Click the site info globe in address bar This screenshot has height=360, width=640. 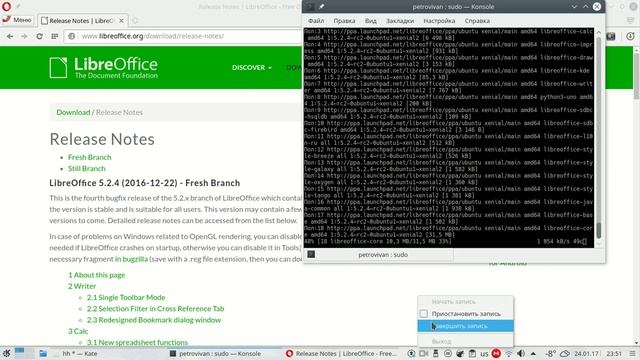point(71,36)
